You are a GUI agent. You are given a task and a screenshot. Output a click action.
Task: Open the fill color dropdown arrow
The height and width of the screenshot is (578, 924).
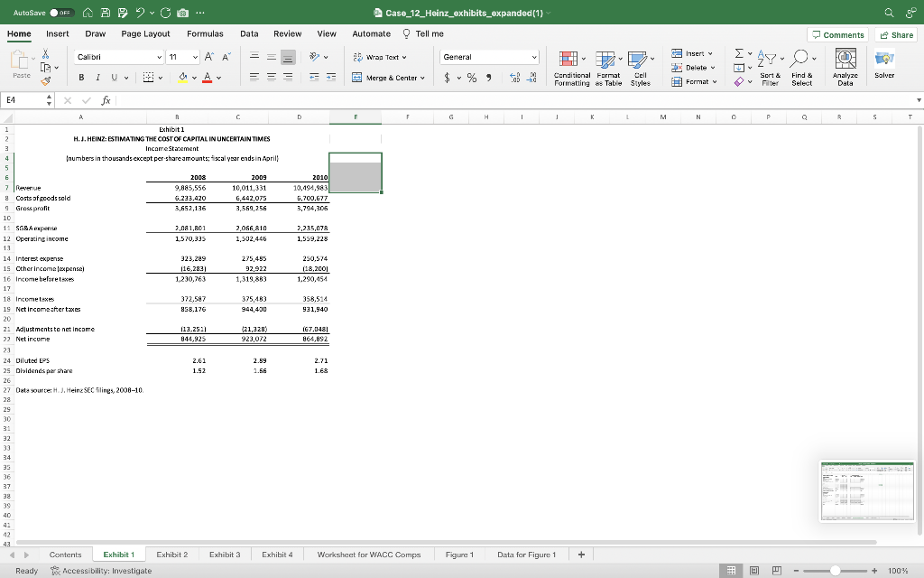click(x=194, y=79)
